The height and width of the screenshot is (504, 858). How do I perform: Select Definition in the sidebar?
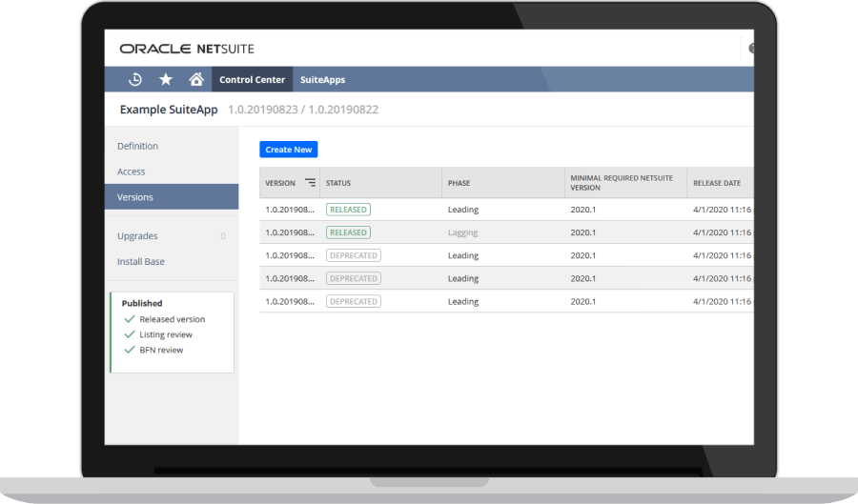tap(138, 146)
